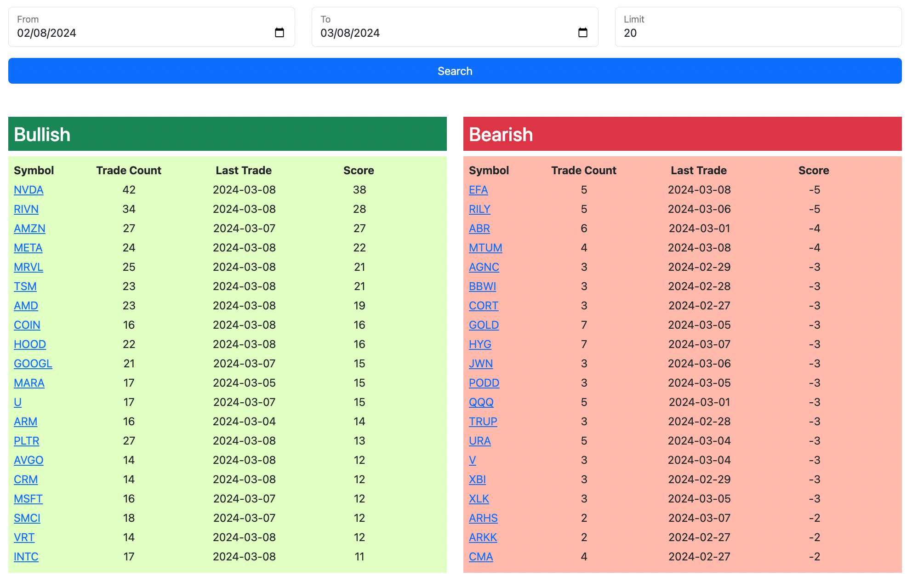Open the To date calendar picker icon
The height and width of the screenshot is (588, 918).
click(583, 33)
